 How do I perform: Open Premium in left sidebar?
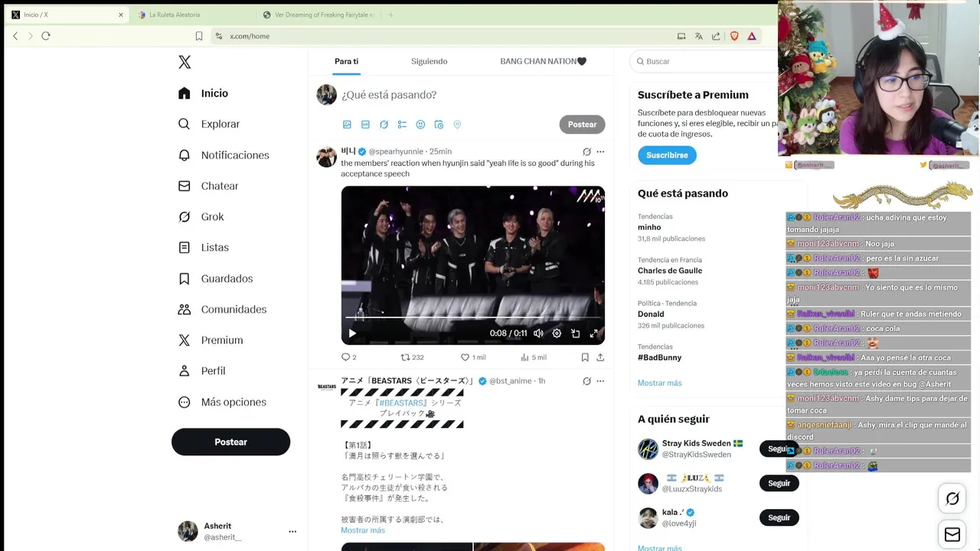tap(211, 340)
